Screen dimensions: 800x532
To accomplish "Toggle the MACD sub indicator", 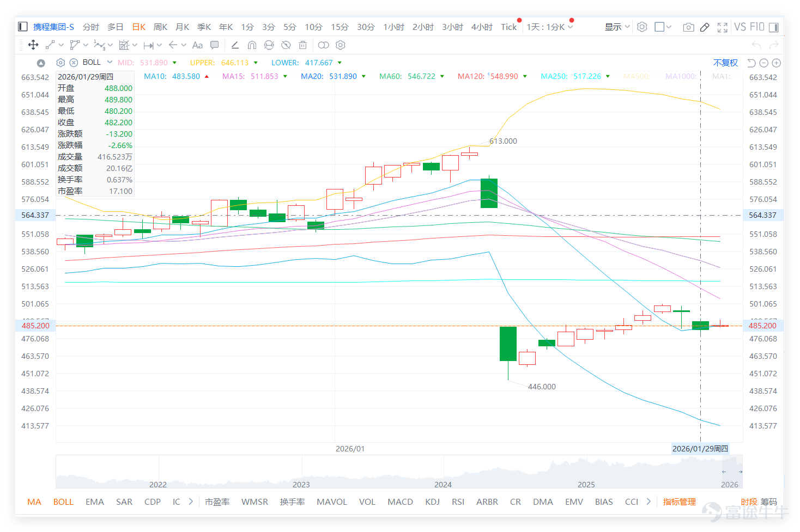I will (401, 502).
